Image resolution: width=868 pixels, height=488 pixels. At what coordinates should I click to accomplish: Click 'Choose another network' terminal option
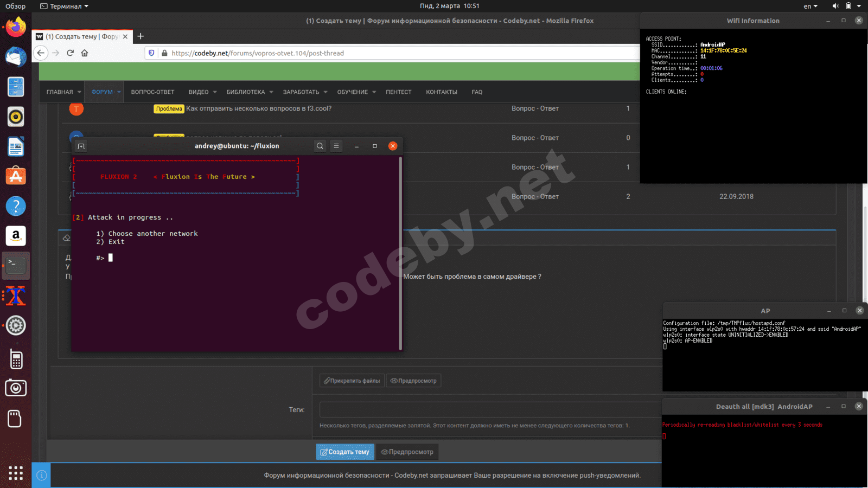pyautogui.click(x=153, y=234)
